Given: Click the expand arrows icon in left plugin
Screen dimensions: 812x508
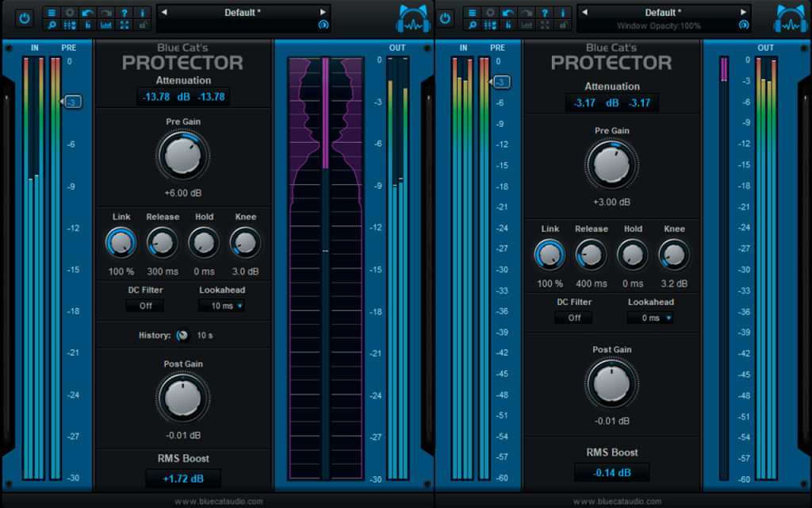Looking at the screenshot, I should pos(124,25).
